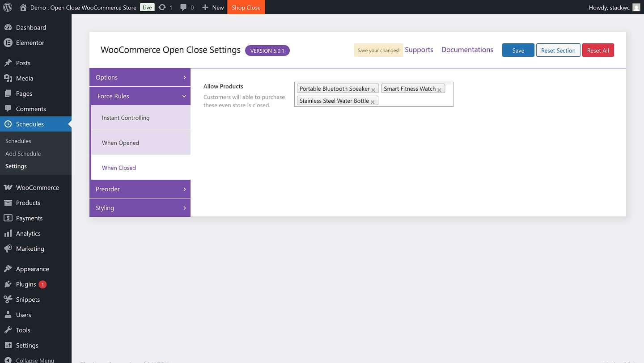Remove Stainless Steel Water Bottle tag
Image resolution: width=644 pixels, height=363 pixels.
tap(373, 101)
